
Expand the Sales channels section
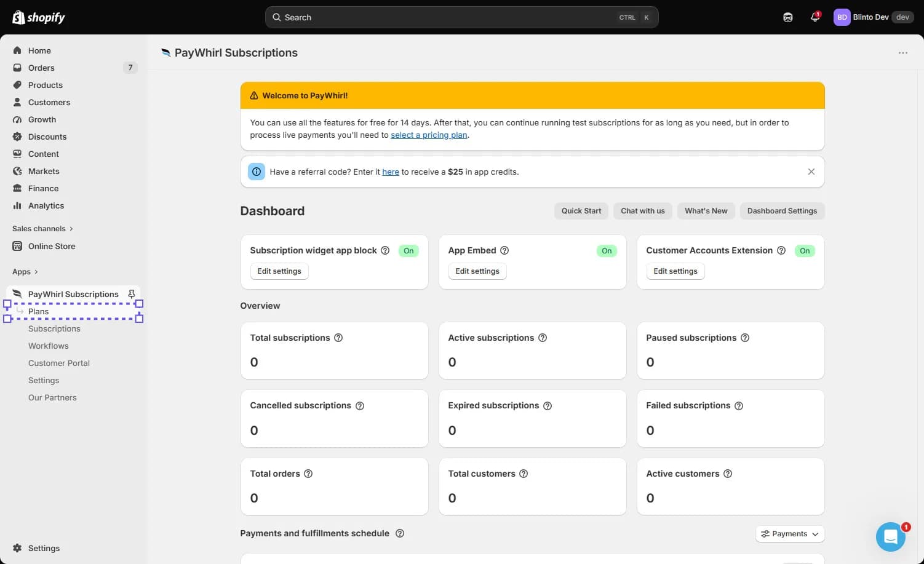click(42, 228)
